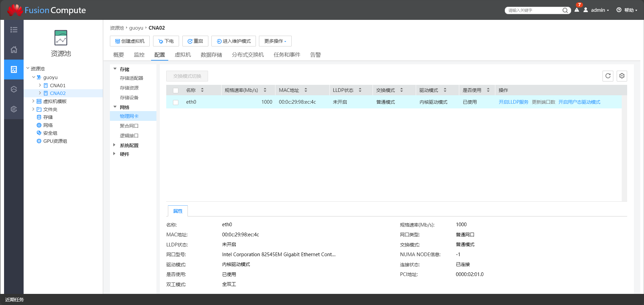The width and height of the screenshot is (644, 305).
Task: Click the 更新端口数 link
Action: click(544, 102)
